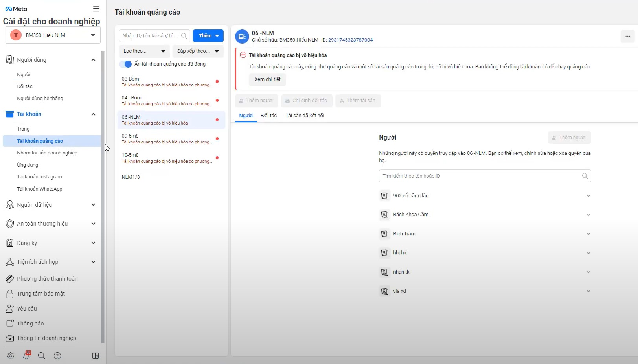The height and width of the screenshot is (364, 638).
Task: Toggle hide closed ad accounts switch
Action: tap(125, 64)
